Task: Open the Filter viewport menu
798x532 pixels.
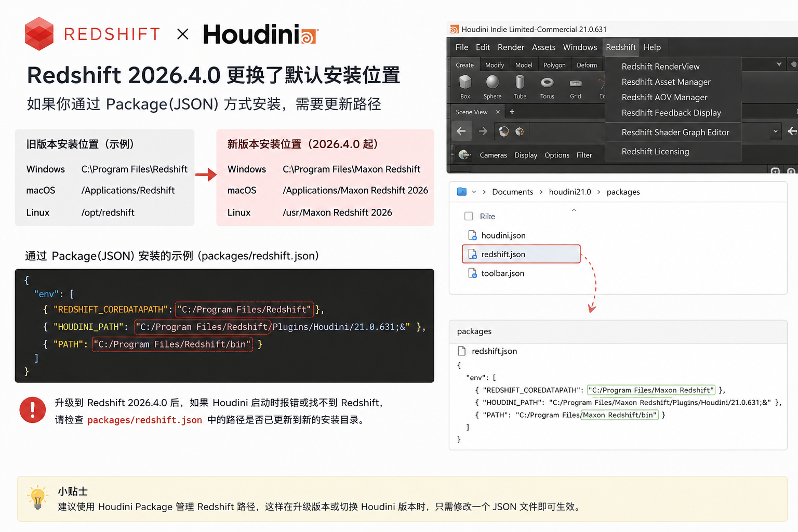Action: (584, 155)
